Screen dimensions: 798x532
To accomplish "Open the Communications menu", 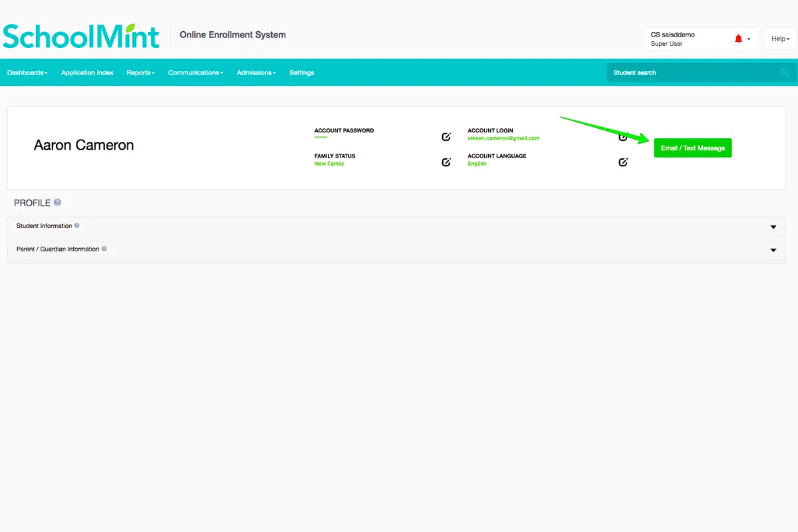I will pos(196,72).
